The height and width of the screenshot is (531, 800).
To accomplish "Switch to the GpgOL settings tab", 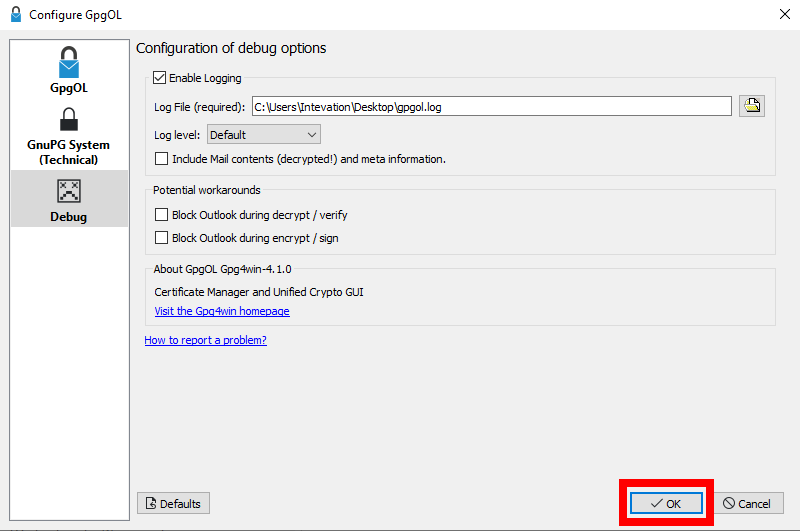I will (x=69, y=88).
